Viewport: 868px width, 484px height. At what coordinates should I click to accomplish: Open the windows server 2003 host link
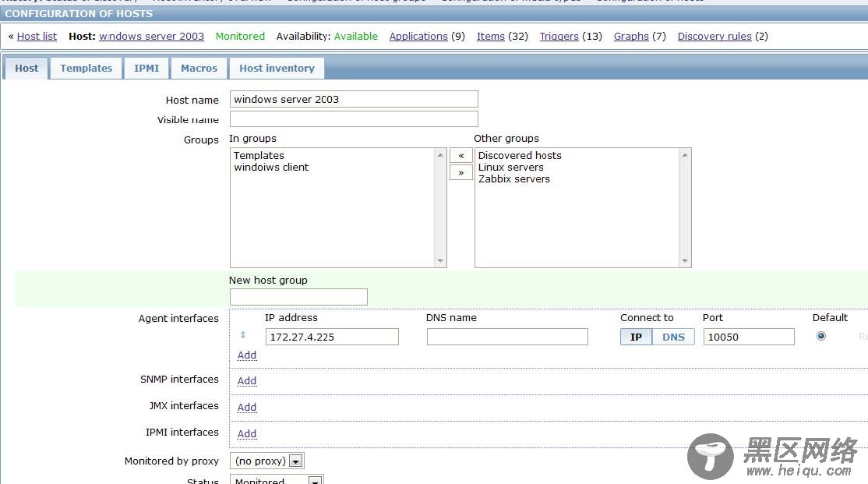coord(151,36)
